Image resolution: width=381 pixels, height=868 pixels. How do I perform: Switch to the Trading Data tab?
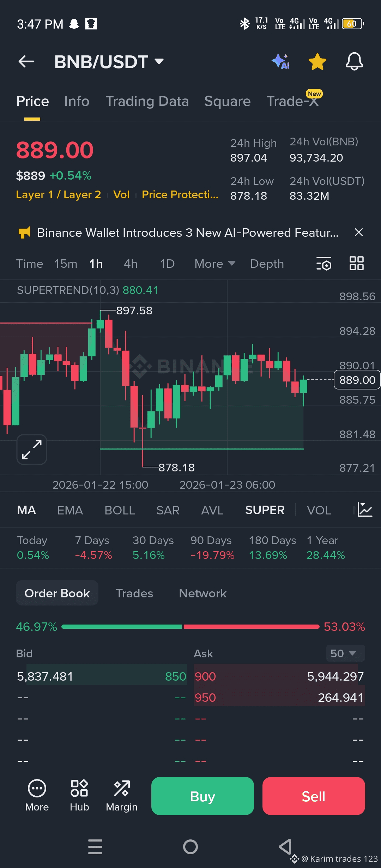[x=147, y=101]
